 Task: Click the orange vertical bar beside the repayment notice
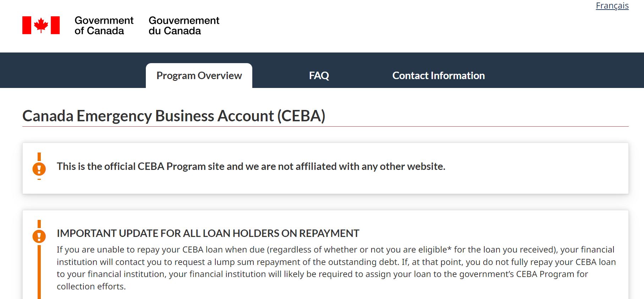pos(39,273)
